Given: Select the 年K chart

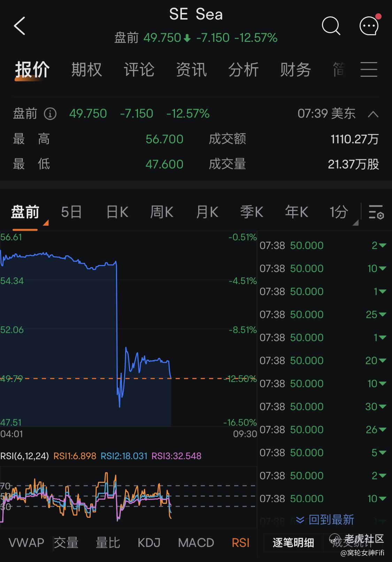Looking at the screenshot, I should [297, 212].
